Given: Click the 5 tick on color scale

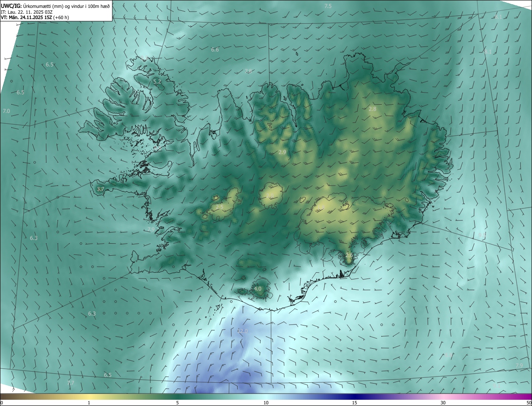Looking at the screenshot, I should 177,403.
